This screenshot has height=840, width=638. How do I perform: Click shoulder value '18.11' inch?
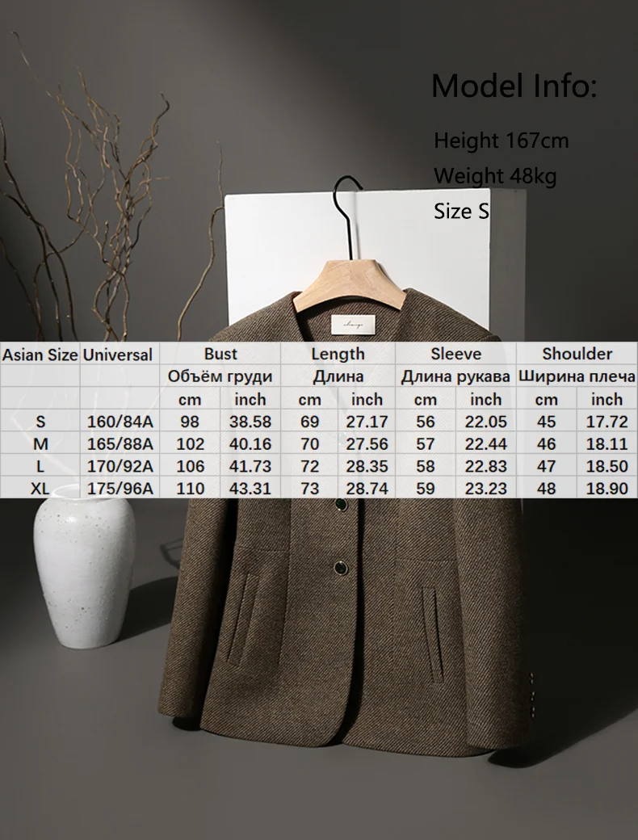pos(607,444)
